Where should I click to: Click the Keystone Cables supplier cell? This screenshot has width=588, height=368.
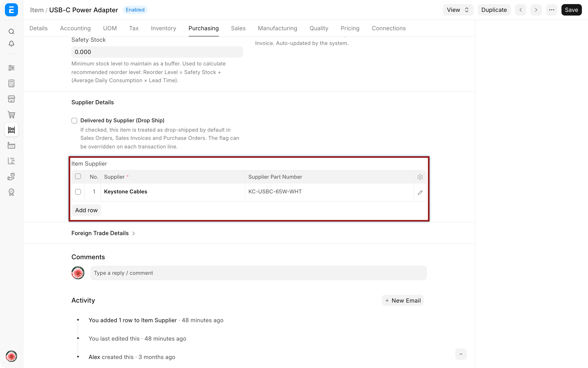click(173, 192)
